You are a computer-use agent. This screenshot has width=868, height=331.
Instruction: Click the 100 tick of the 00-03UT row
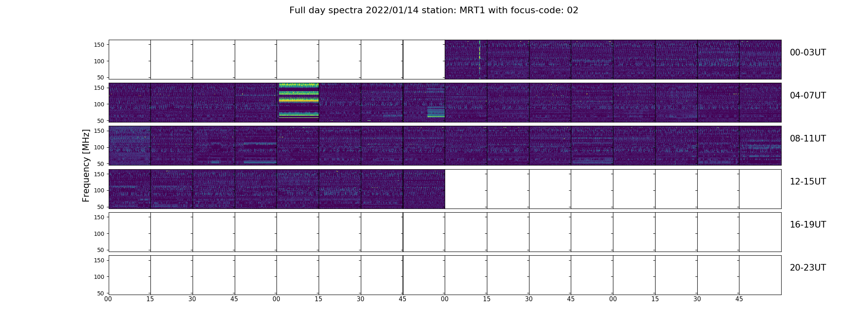coord(99,61)
